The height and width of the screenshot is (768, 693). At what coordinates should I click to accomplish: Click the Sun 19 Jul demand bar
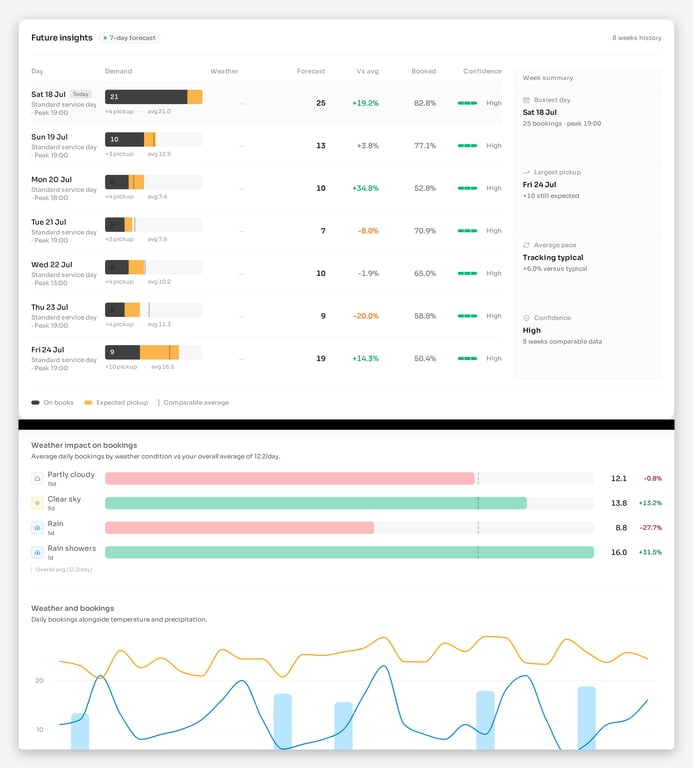(x=154, y=140)
